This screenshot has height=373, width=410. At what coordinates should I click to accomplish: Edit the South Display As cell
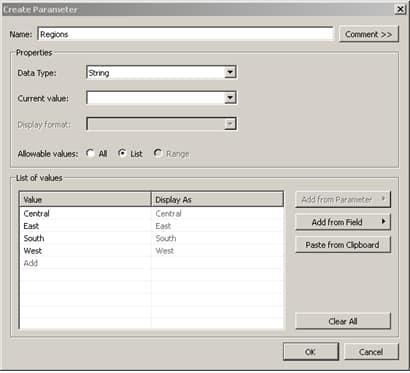coord(217,238)
